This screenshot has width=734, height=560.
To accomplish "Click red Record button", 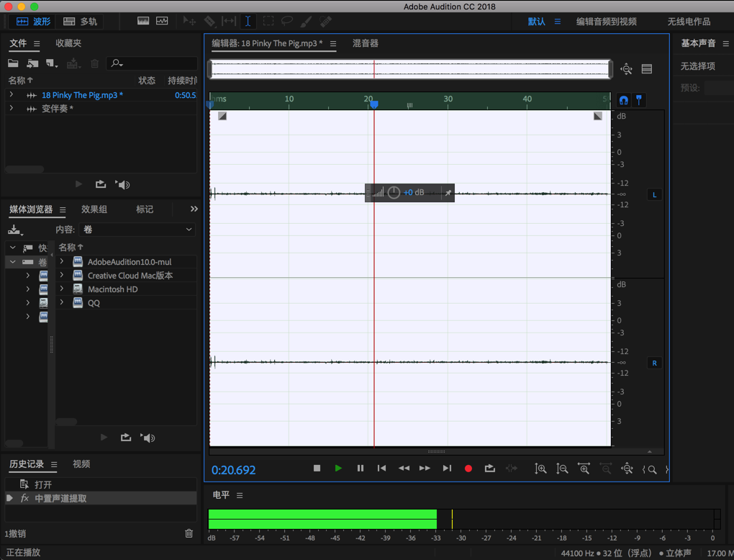I will coord(468,469).
